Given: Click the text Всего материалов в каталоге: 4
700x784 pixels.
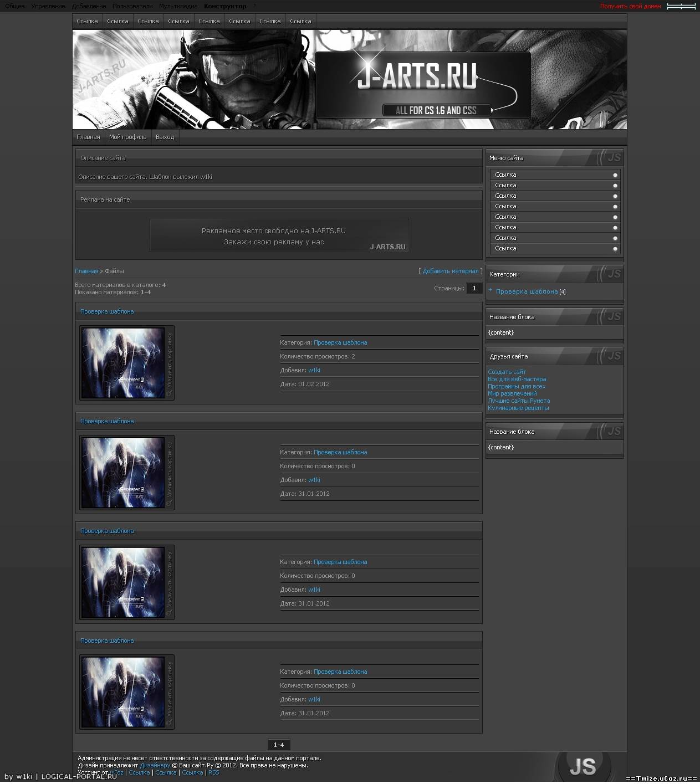Looking at the screenshot, I should [120, 285].
